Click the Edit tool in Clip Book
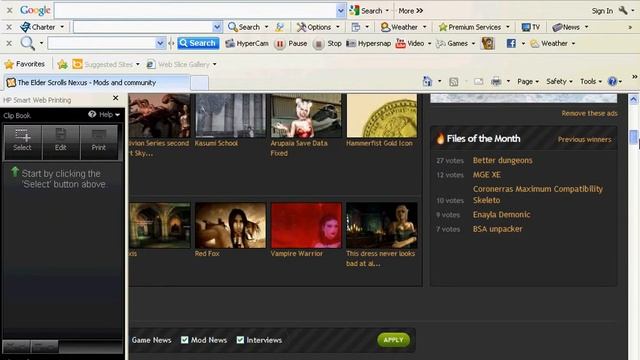The height and width of the screenshot is (360, 640). click(60, 142)
